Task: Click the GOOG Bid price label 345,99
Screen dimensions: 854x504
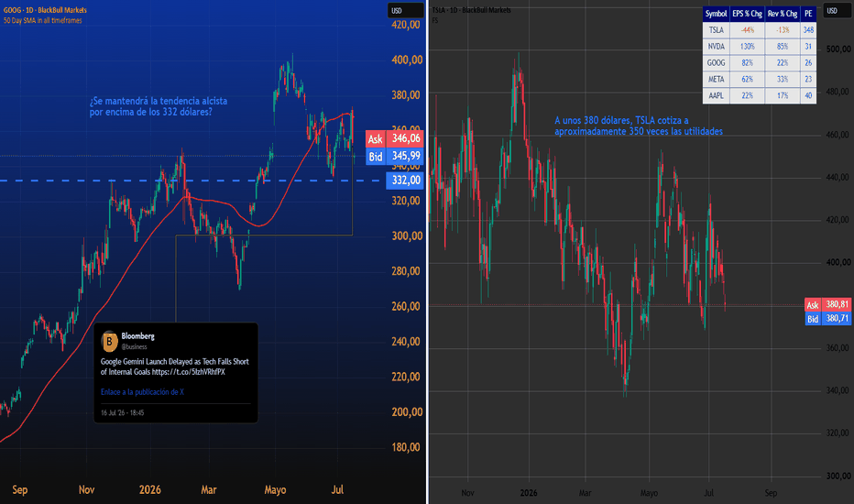Action: coord(394,157)
